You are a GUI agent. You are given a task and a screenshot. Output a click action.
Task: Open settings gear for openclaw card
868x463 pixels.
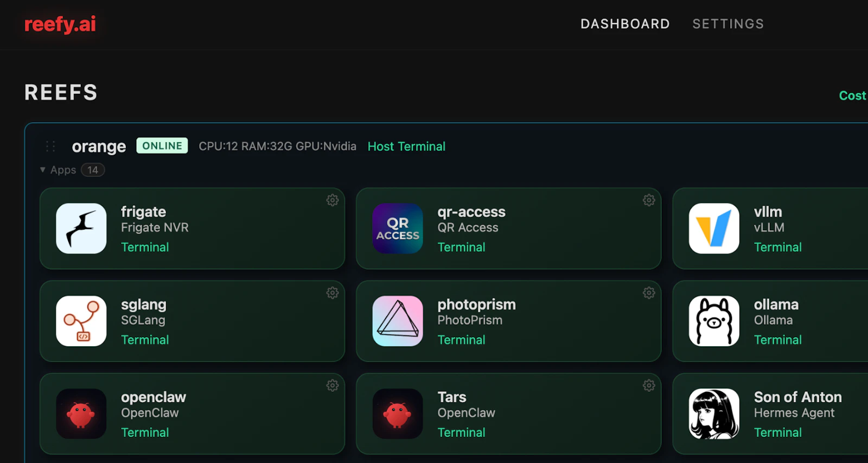coord(333,385)
